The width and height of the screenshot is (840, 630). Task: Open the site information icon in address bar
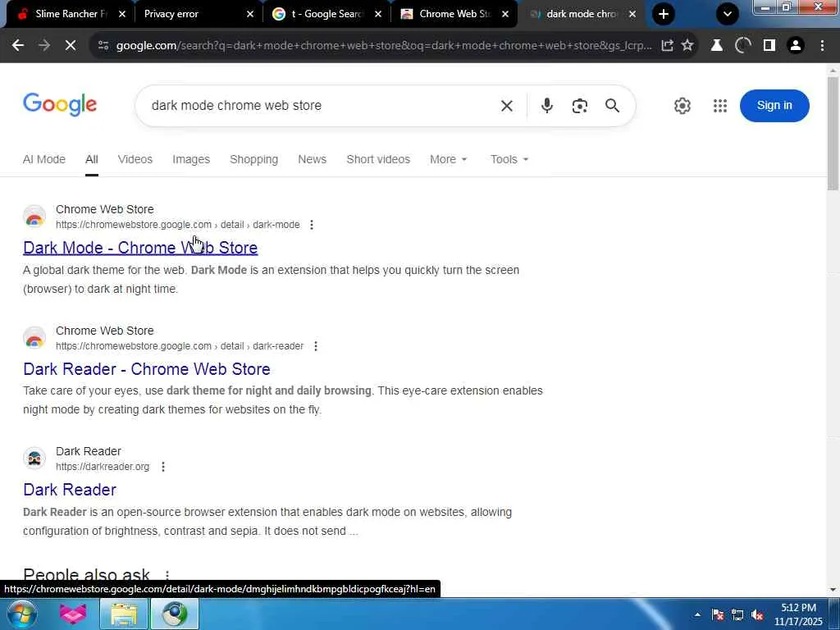(x=103, y=46)
